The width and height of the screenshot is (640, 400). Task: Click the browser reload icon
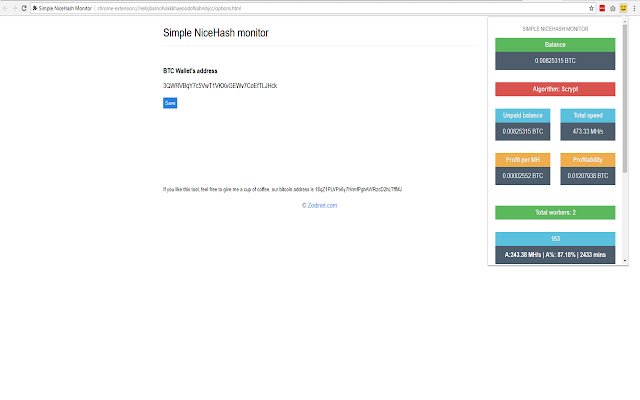click(x=24, y=8)
